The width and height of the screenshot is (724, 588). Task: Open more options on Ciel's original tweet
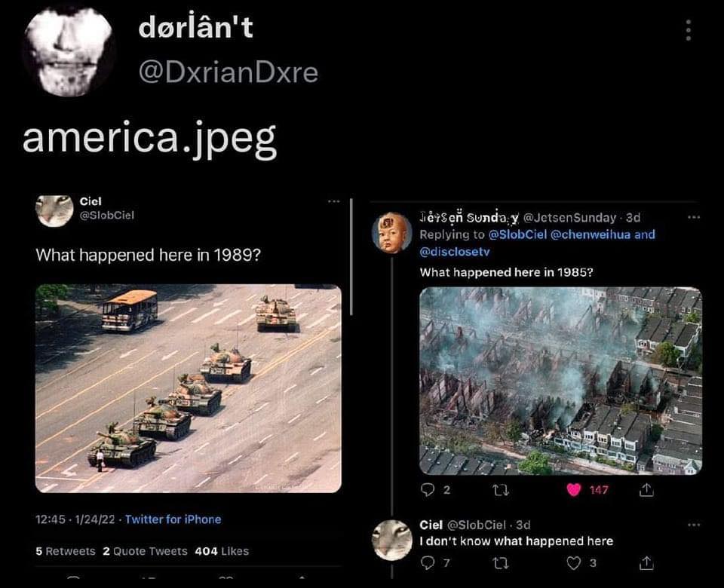pyautogui.click(x=334, y=201)
